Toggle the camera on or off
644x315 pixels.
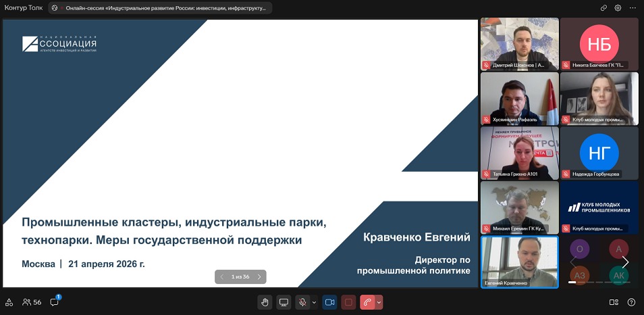click(330, 302)
